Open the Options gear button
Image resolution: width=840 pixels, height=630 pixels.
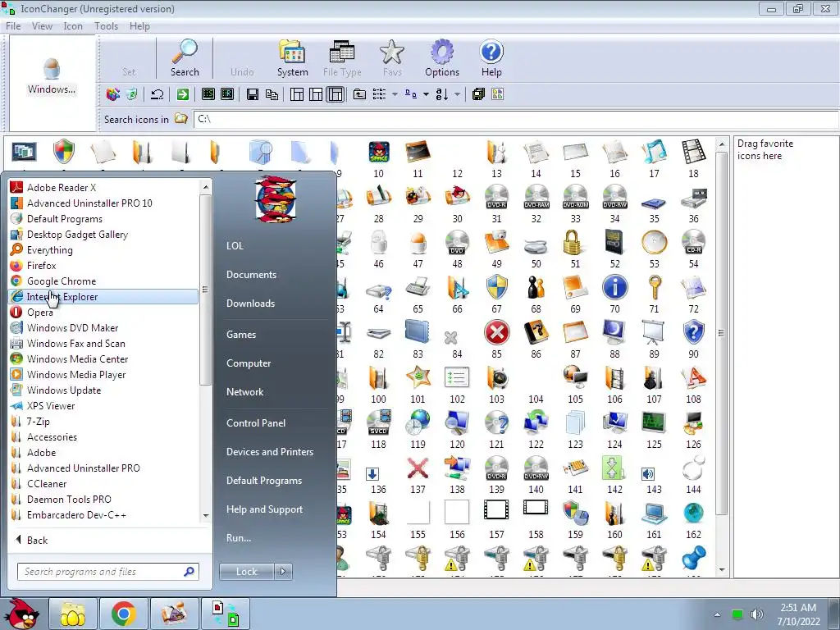[442, 58]
